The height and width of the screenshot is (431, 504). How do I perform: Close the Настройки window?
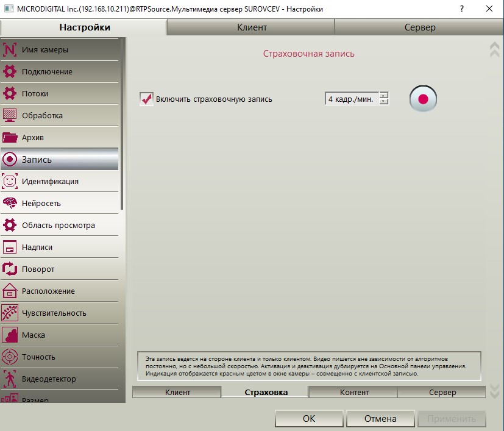489,9
